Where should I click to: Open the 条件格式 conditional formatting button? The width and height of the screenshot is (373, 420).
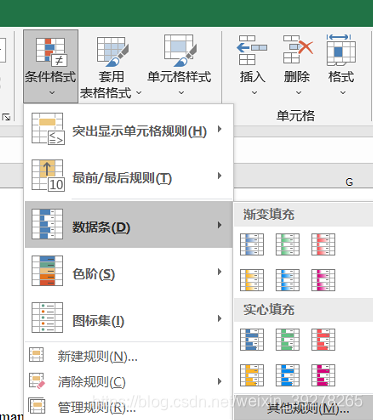(51, 66)
